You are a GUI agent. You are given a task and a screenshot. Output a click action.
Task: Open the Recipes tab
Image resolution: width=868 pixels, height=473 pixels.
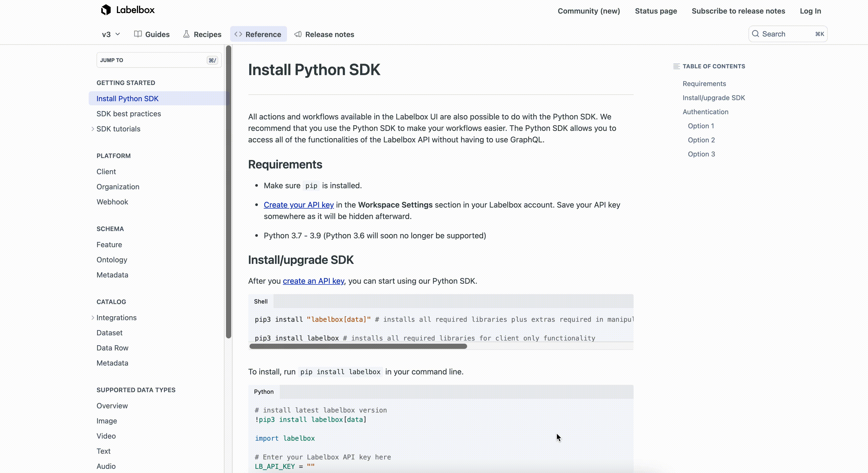pos(202,34)
